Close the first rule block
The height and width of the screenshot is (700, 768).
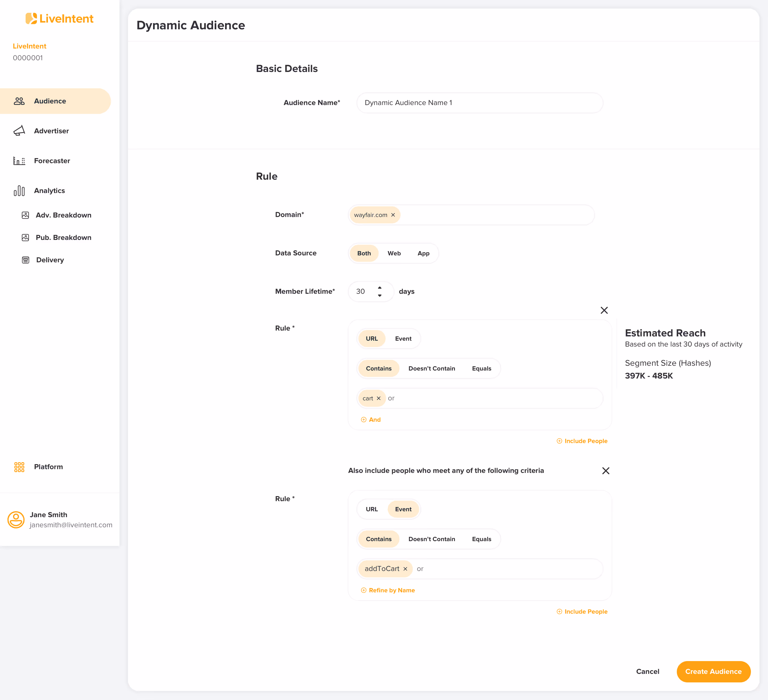click(604, 310)
